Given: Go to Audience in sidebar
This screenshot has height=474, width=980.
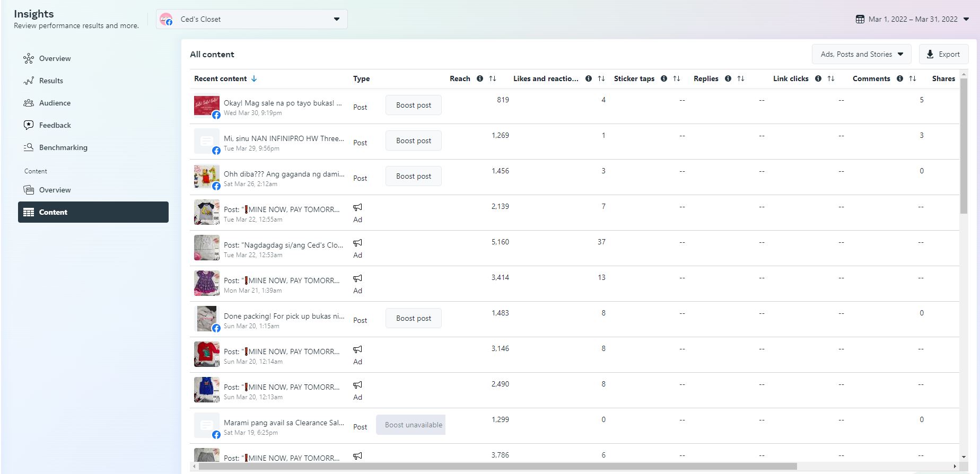Looking at the screenshot, I should [55, 103].
